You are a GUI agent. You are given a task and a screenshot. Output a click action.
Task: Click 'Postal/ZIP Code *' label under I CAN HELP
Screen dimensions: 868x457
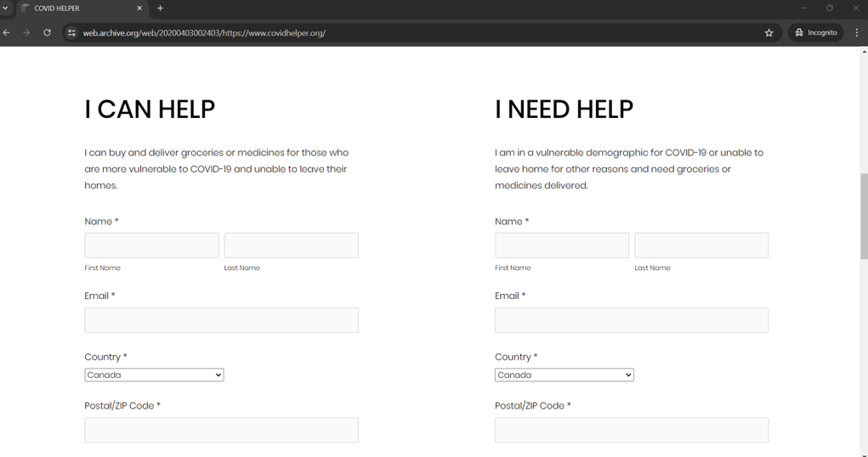point(122,405)
